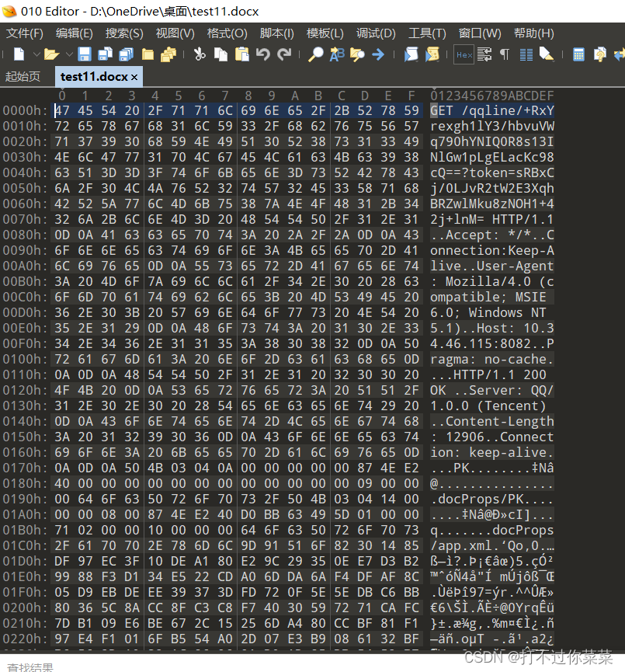Open the 文件(F) menu
This screenshot has width=625, height=672.
(24, 33)
